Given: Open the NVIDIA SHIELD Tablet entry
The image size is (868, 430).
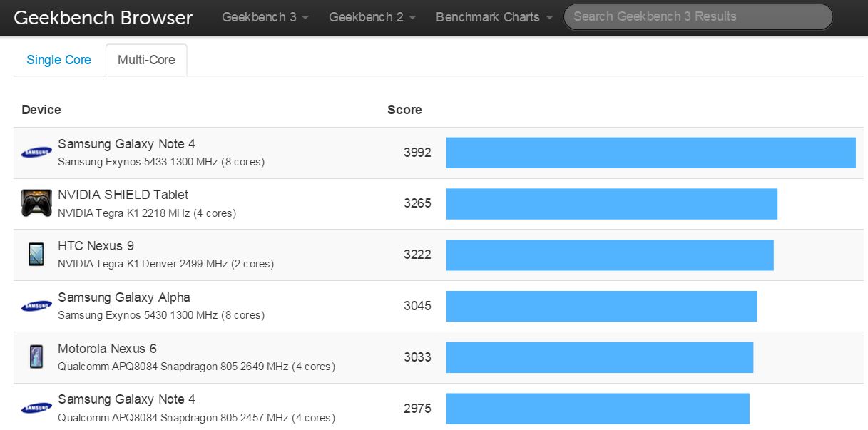Looking at the screenshot, I should (x=123, y=195).
